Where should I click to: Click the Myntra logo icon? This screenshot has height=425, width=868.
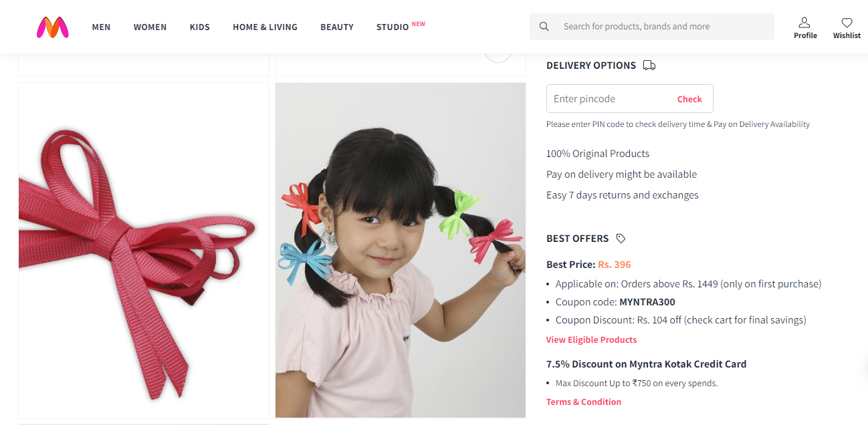[x=53, y=27]
